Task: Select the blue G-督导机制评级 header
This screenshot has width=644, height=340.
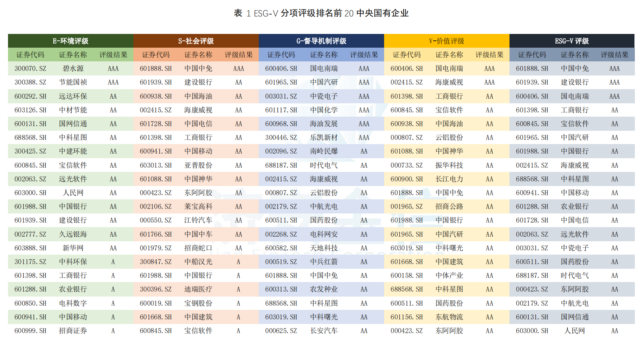Action: [x=321, y=41]
